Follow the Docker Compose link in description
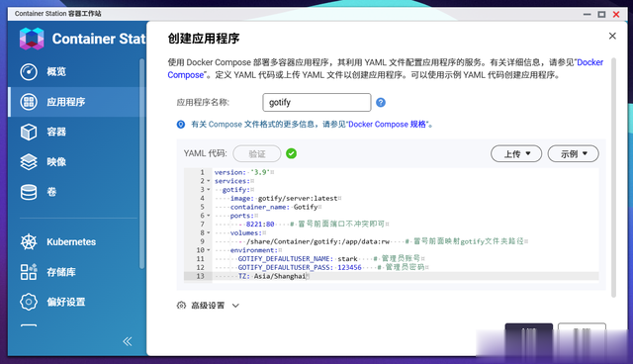This screenshot has height=364, width=633. point(589,62)
